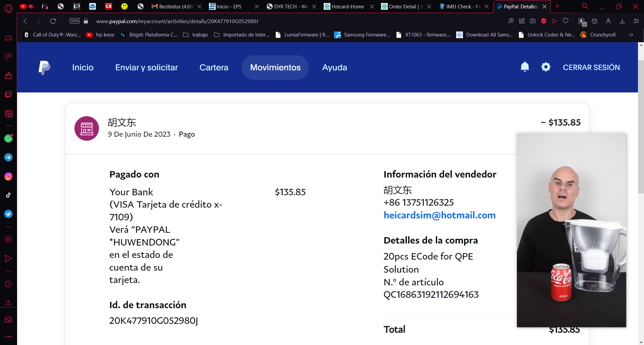The height and width of the screenshot is (345, 644).
Task: Open Easy Setup sliders icon
Action: (x=636, y=21)
